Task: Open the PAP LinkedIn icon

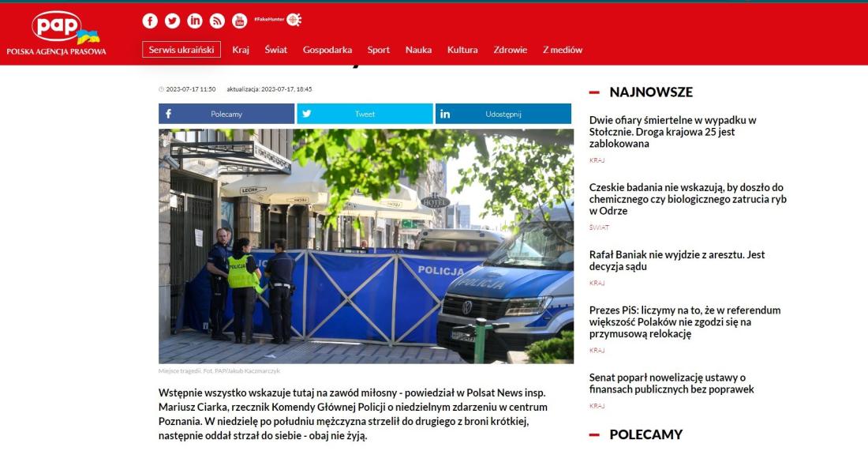Action: (194, 21)
